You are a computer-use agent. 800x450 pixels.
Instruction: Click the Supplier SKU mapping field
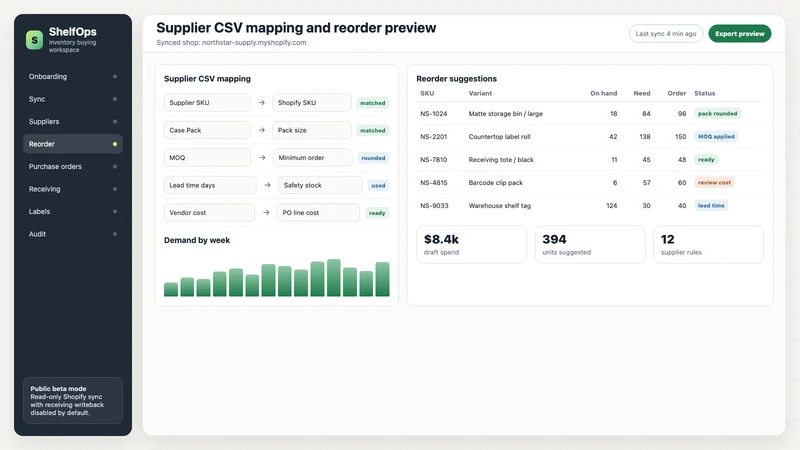pos(207,103)
